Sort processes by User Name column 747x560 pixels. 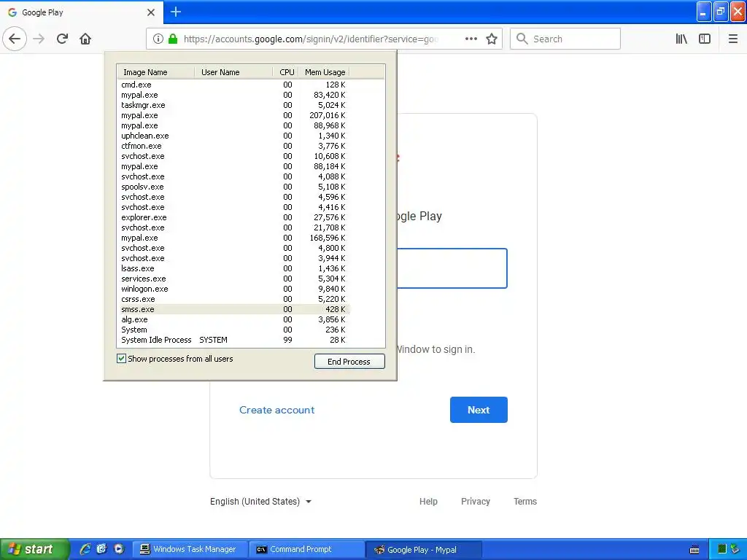[233, 72]
